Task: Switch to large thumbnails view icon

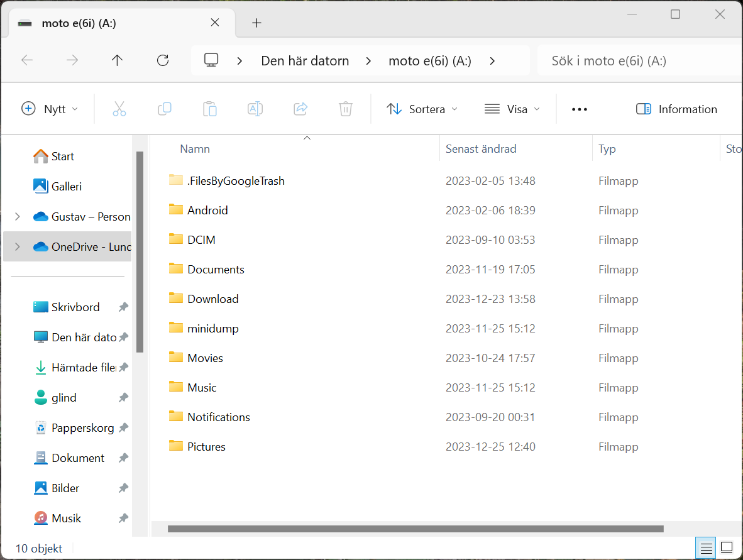Action: [727, 547]
